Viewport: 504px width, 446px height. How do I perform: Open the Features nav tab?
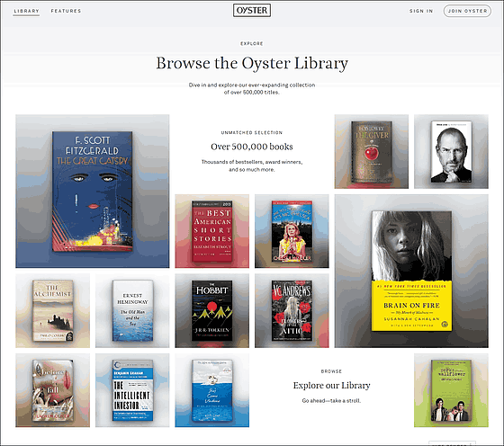(66, 11)
